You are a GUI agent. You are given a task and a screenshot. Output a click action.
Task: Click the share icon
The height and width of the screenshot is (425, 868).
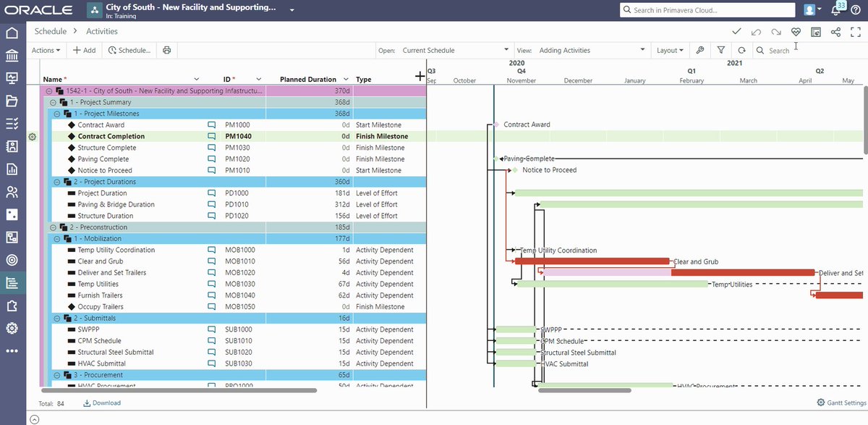point(835,32)
